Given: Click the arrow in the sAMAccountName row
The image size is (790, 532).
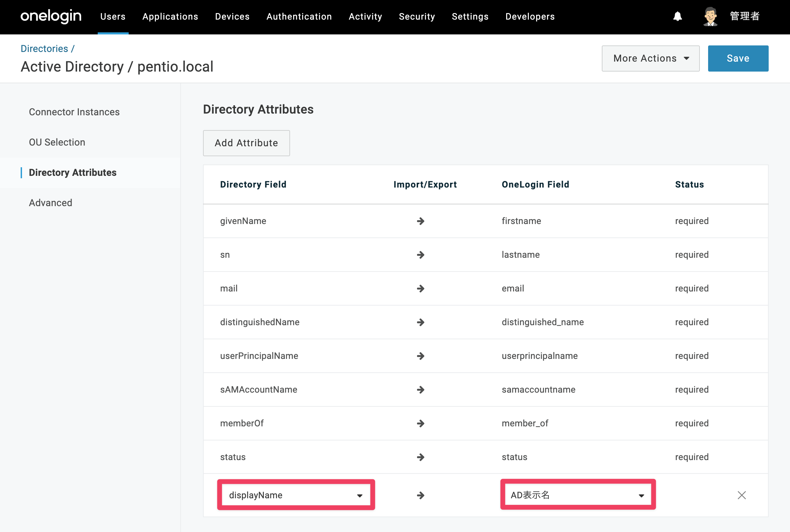Looking at the screenshot, I should click(x=420, y=390).
